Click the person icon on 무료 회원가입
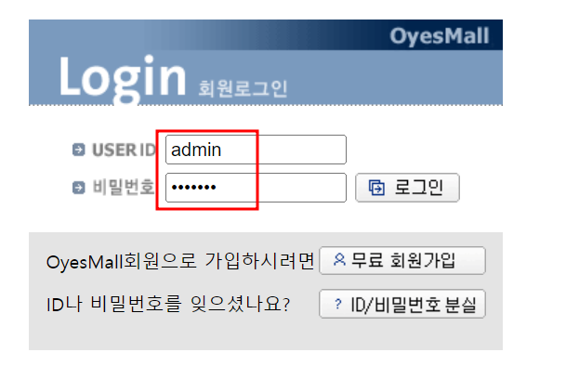The height and width of the screenshot is (392, 579). coord(339,259)
